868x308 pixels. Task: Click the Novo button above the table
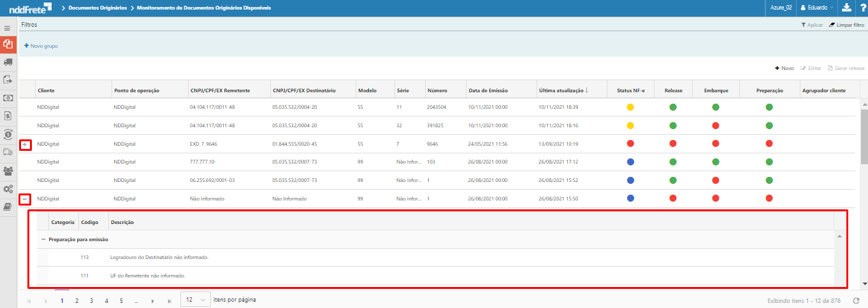coord(785,68)
